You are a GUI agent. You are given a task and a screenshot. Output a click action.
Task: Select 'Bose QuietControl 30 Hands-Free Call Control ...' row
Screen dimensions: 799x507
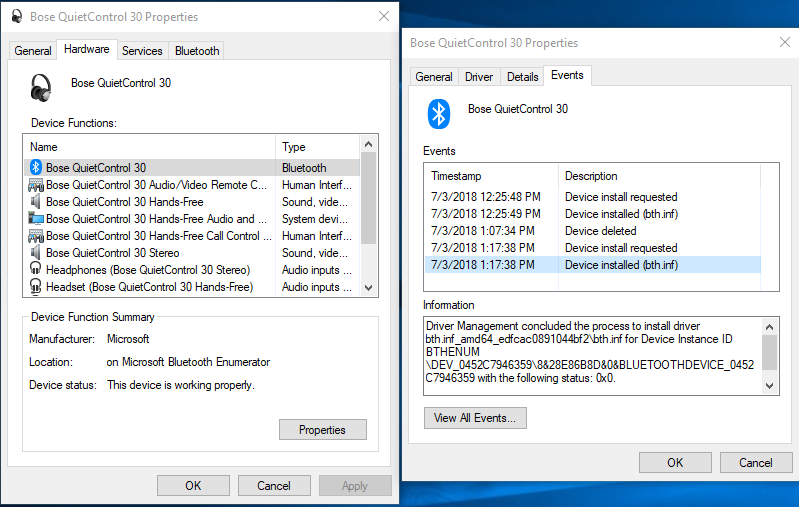192,236
